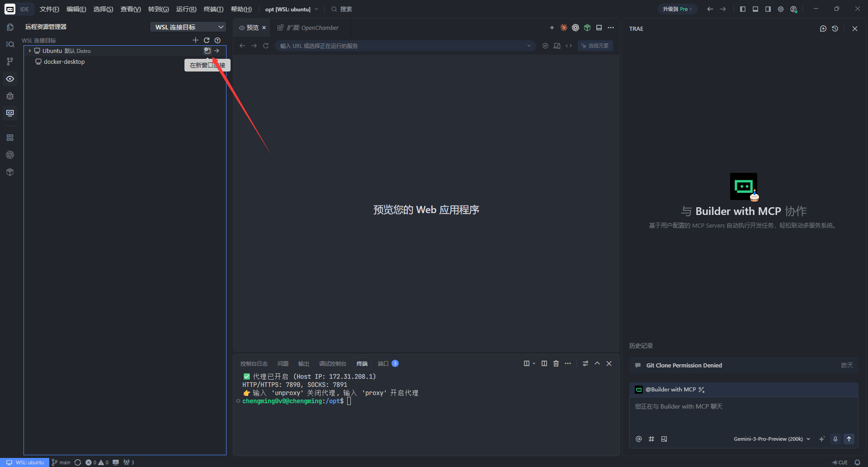
Task: Open the Extensions grid icon in the sidebar
Action: (x=10, y=138)
